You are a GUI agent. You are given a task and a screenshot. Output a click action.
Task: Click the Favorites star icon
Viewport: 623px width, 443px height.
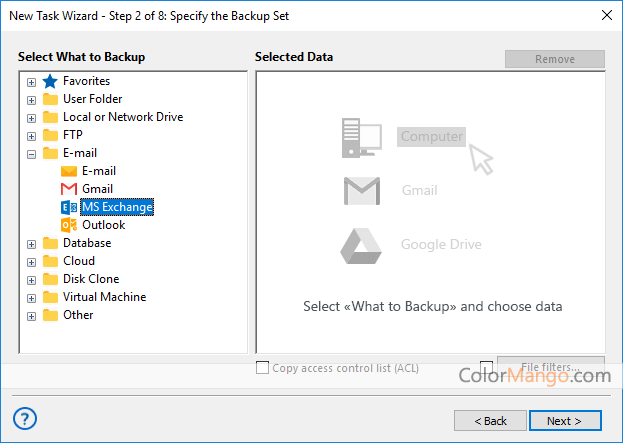(50, 81)
